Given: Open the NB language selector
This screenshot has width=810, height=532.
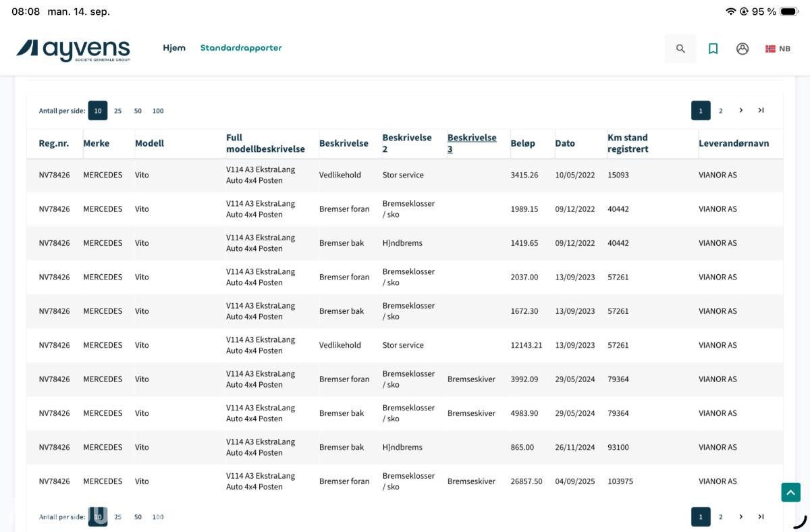Looking at the screenshot, I should pyautogui.click(x=778, y=49).
